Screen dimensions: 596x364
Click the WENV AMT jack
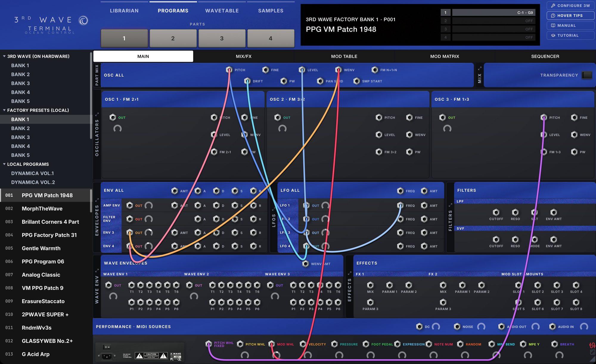pos(305,264)
